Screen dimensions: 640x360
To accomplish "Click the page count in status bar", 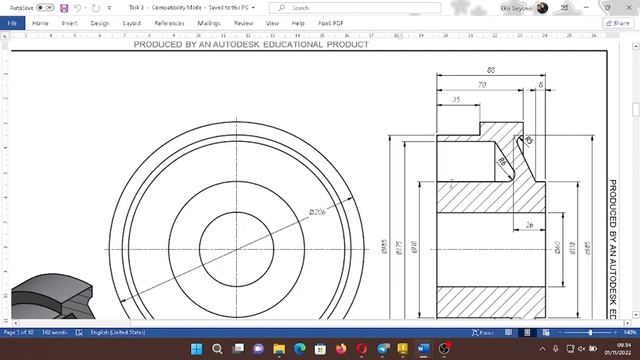I will point(18,333).
